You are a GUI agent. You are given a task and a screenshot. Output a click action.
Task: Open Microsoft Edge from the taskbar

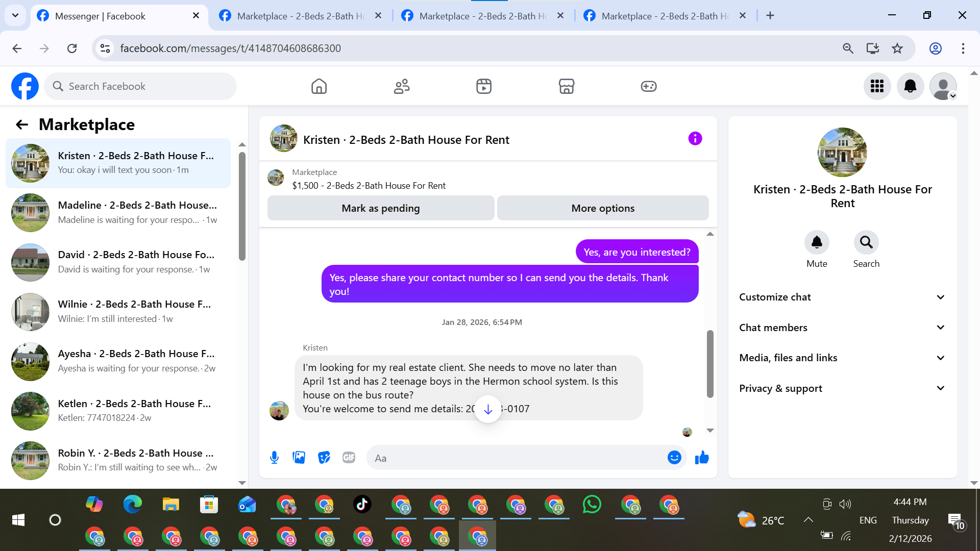133,505
